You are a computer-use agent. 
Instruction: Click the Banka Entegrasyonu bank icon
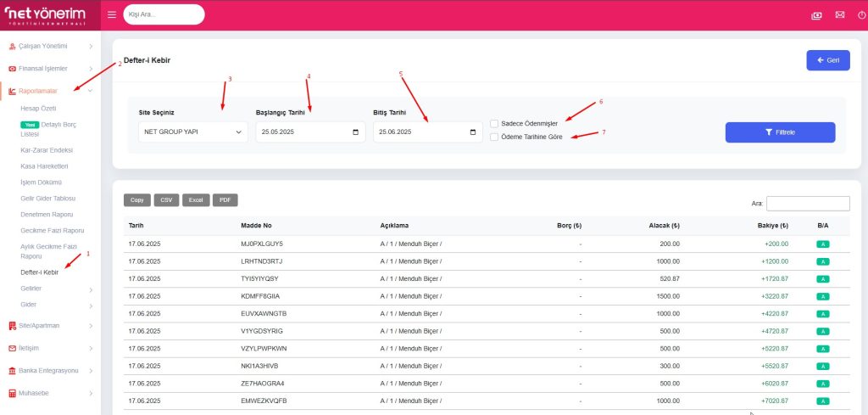(x=12, y=371)
